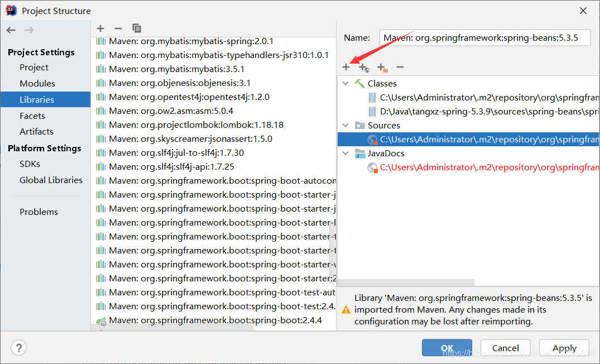Select spring-boot:2.4.4 library
The width and height of the screenshot is (600, 364).
coord(214,320)
